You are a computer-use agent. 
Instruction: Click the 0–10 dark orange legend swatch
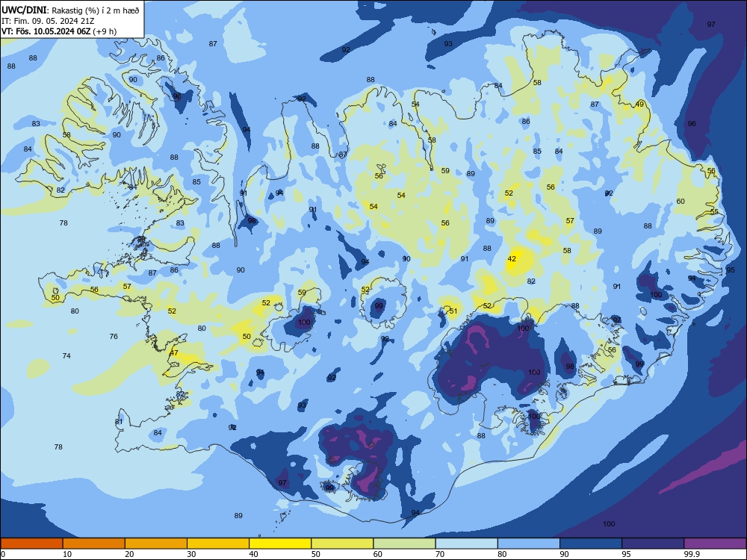31,544
